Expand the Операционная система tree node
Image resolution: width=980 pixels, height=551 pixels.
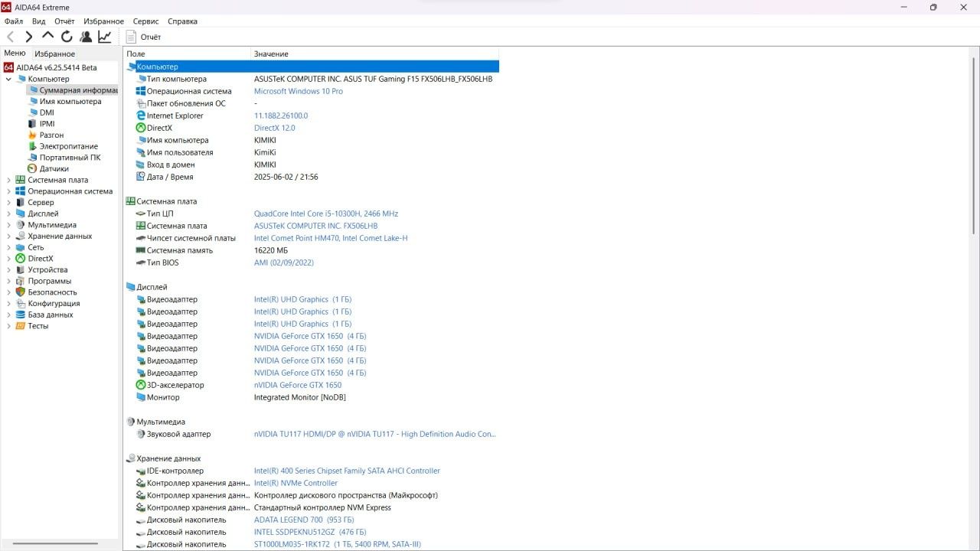pos(9,191)
